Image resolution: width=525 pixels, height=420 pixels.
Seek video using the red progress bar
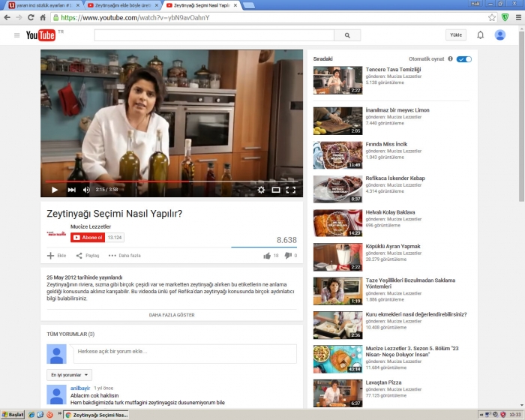tap(172, 181)
